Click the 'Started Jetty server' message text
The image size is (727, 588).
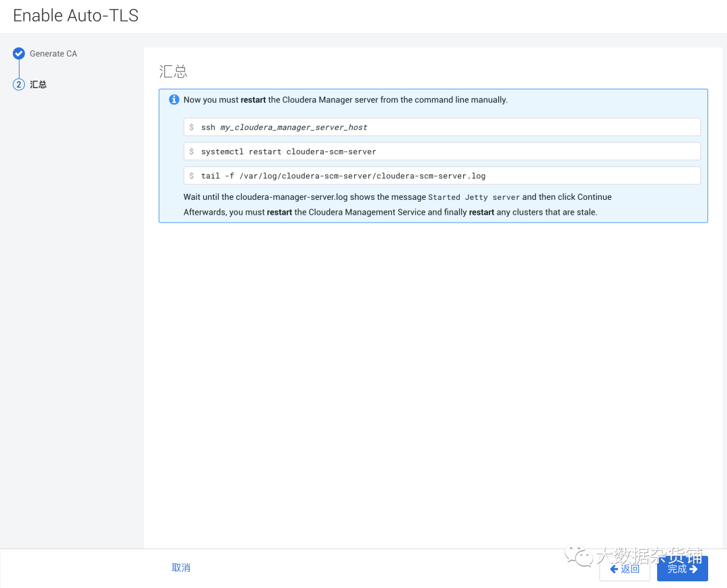click(474, 197)
